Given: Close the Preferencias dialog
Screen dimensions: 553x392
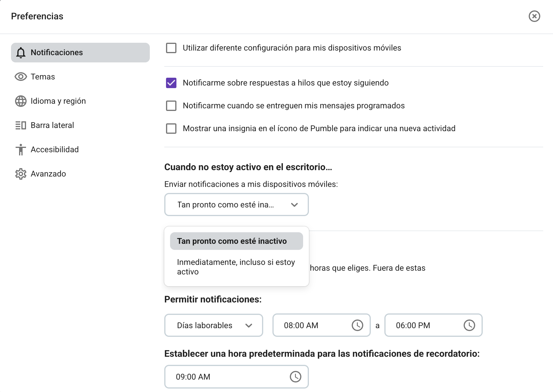Looking at the screenshot, I should (x=534, y=16).
